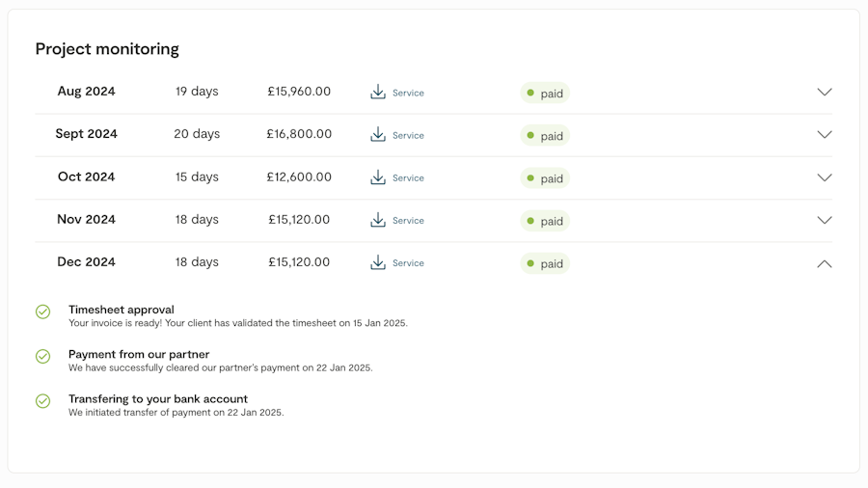
Task: Download the Nov 2024 service invoice icon
Action: tap(378, 220)
